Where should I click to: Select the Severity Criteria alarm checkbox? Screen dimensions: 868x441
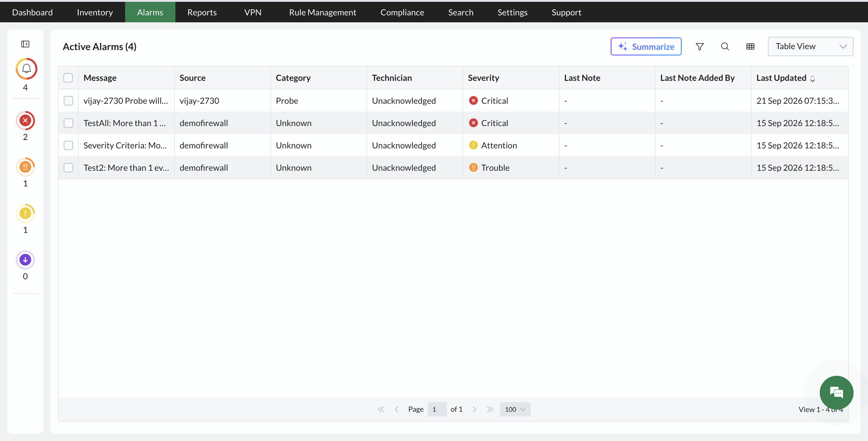(x=68, y=145)
